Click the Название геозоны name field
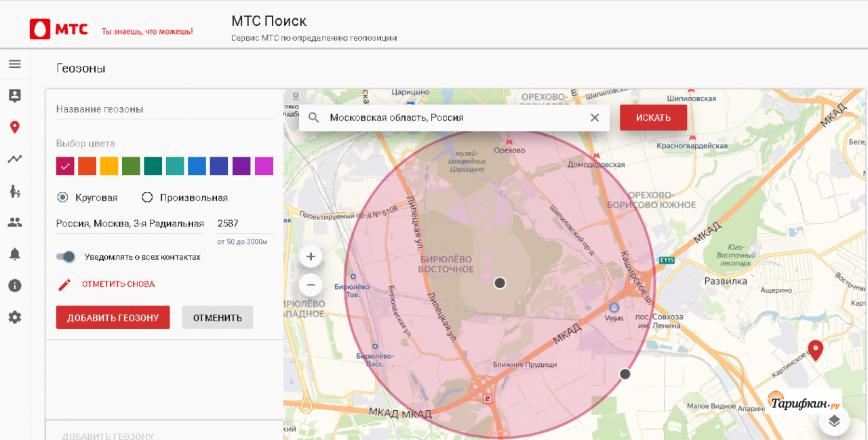 [x=164, y=109]
